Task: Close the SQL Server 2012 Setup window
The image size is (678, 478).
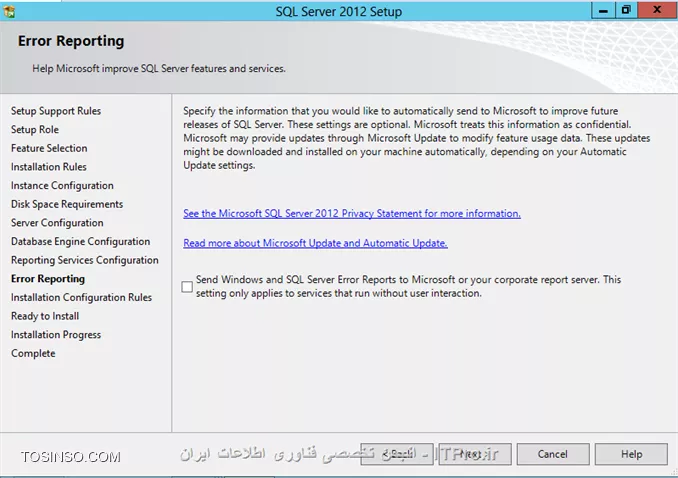Action: tap(657, 10)
